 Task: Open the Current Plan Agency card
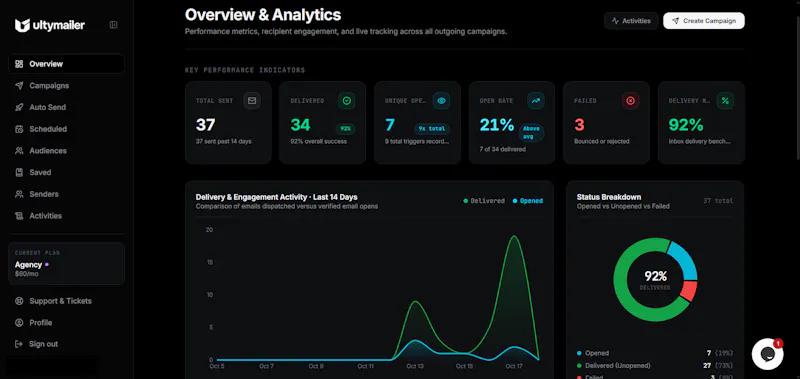point(66,263)
